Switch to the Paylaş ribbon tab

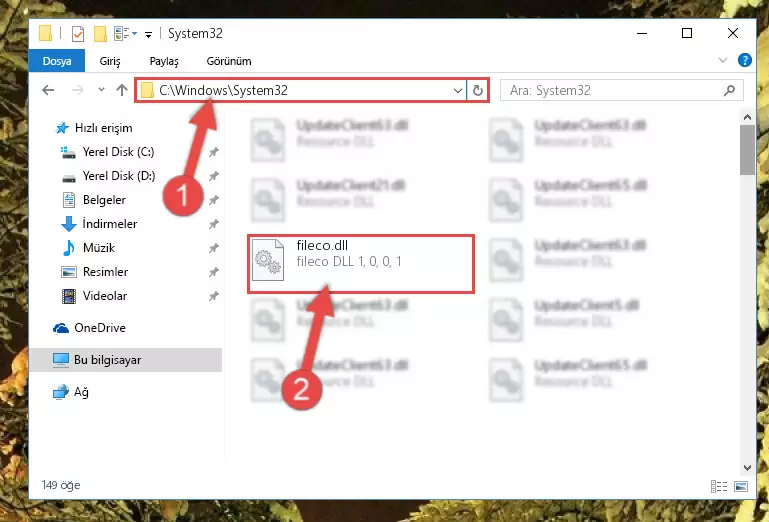coord(164,61)
